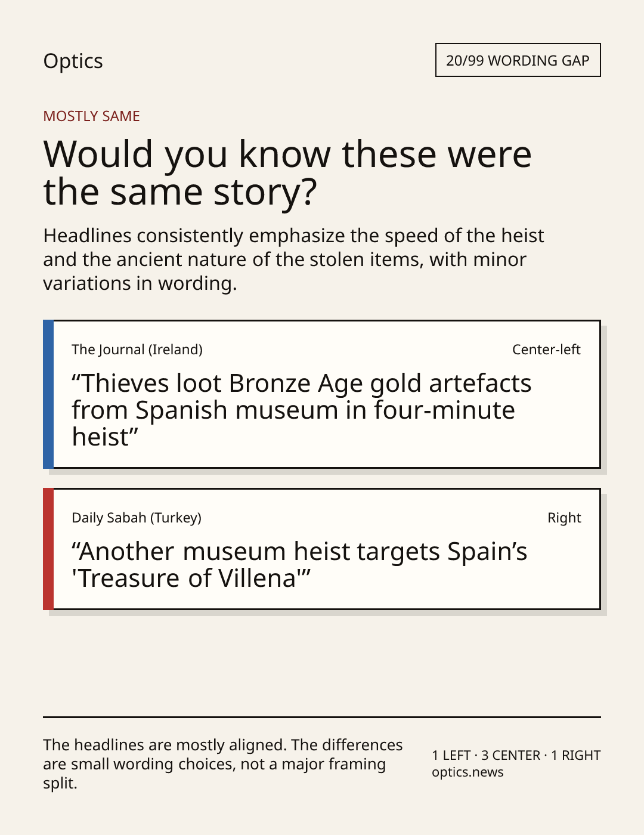Open the optics.news link
The height and width of the screenshot is (835, 644).
[x=467, y=772]
